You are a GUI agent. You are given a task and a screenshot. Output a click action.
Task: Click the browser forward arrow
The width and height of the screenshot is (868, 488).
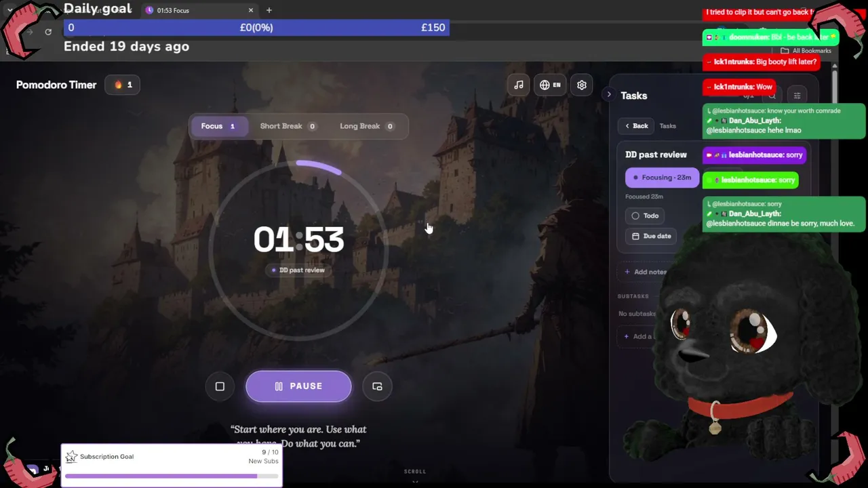click(x=29, y=32)
